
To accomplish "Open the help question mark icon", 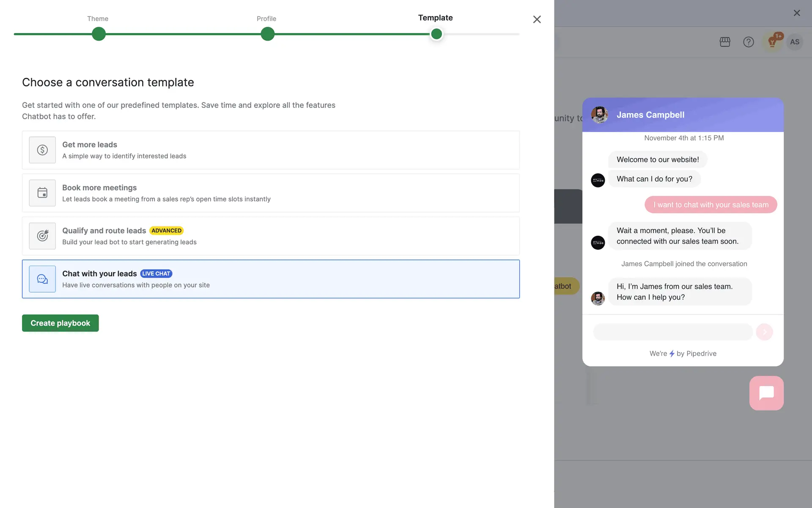I will pyautogui.click(x=749, y=42).
